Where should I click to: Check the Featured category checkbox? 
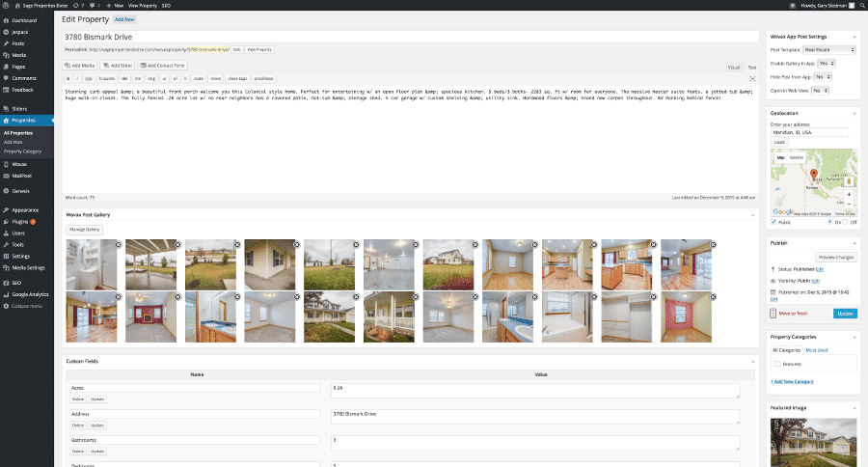(777, 364)
